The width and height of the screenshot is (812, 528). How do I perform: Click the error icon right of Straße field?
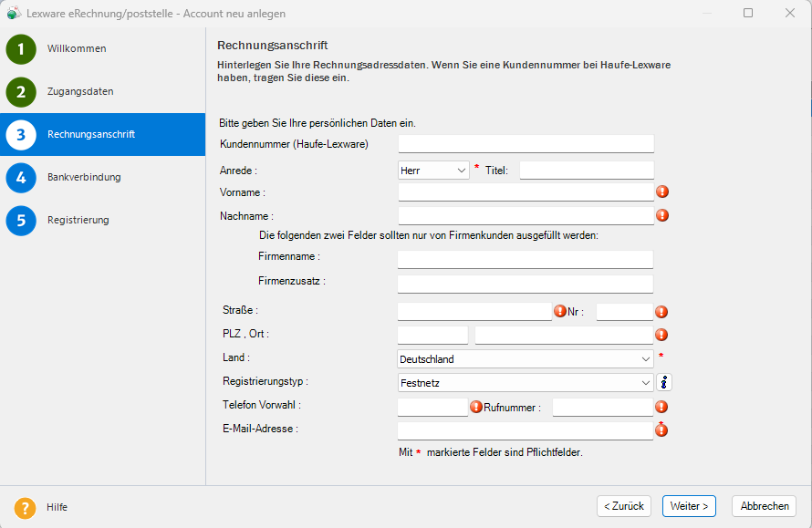pyautogui.click(x=560, y=311)
